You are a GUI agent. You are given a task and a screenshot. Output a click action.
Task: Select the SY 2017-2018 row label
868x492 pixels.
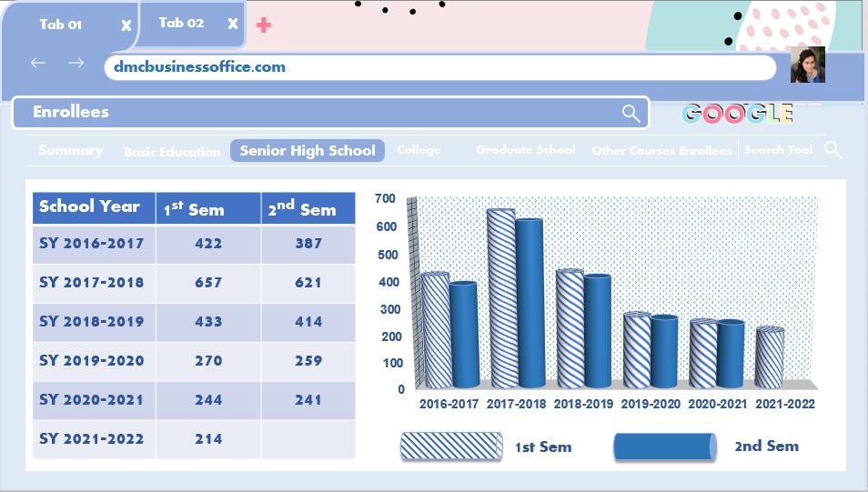click(x=91, y=282)
